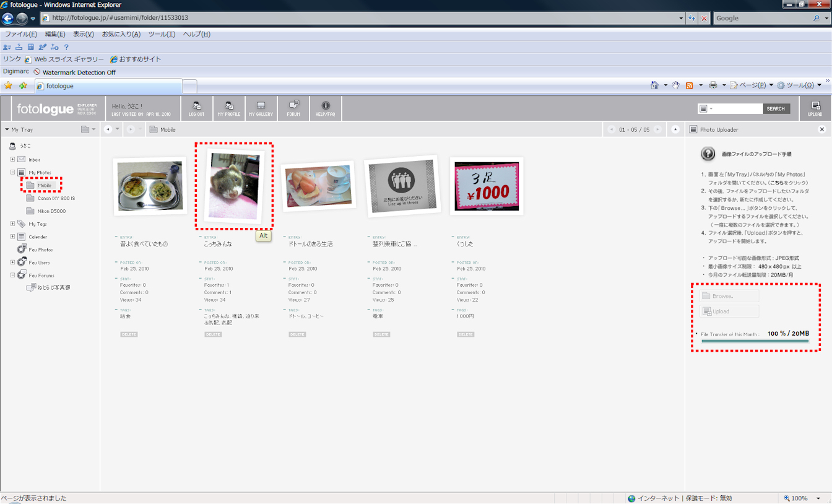Click the Upload button in Photo Uploader
Image resolution: width=832 pixels, height=504 pixels.
729,311
